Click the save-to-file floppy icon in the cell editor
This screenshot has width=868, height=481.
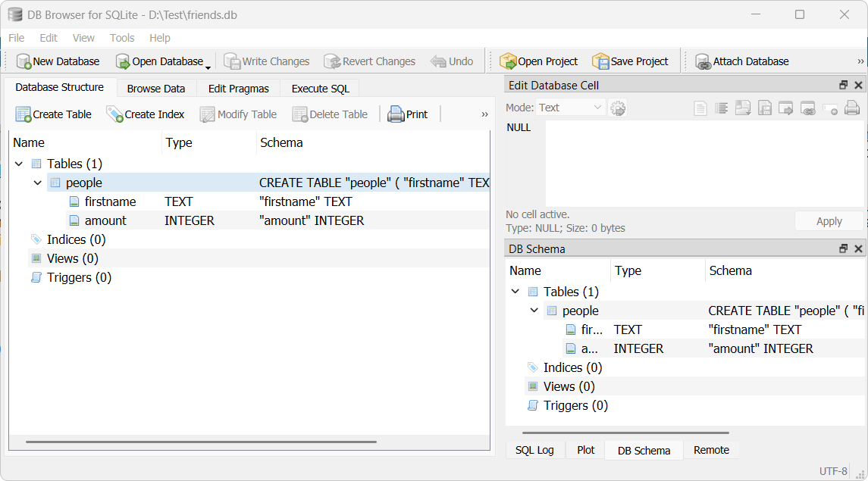tap(764, 108)
